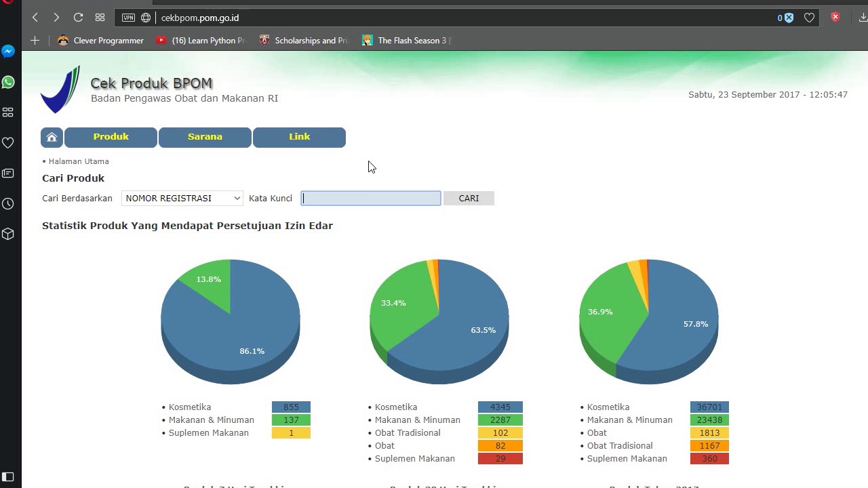Image resolution: width=868 pixels, height=488 pixels.
Task: Click the Cari Produk heading
Action: coord(73,178)
